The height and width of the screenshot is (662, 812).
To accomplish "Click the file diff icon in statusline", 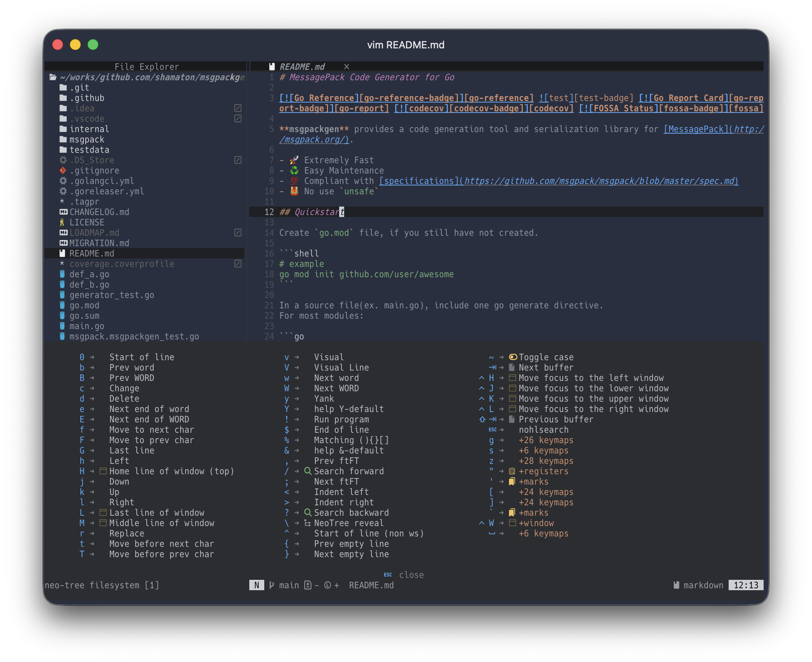I will coord(308,585).
